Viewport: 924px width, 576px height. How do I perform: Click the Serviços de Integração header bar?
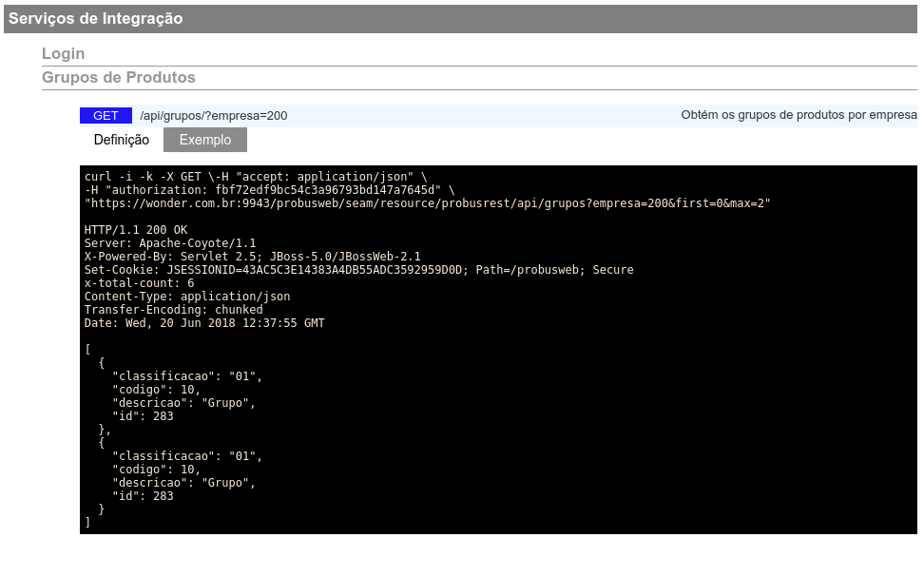click(460, 19)
